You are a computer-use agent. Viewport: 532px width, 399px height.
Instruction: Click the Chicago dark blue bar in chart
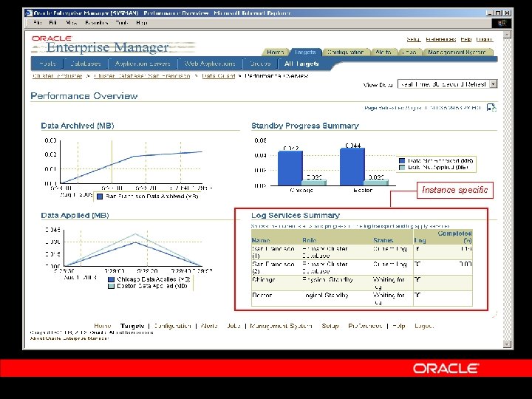point(290,168)
